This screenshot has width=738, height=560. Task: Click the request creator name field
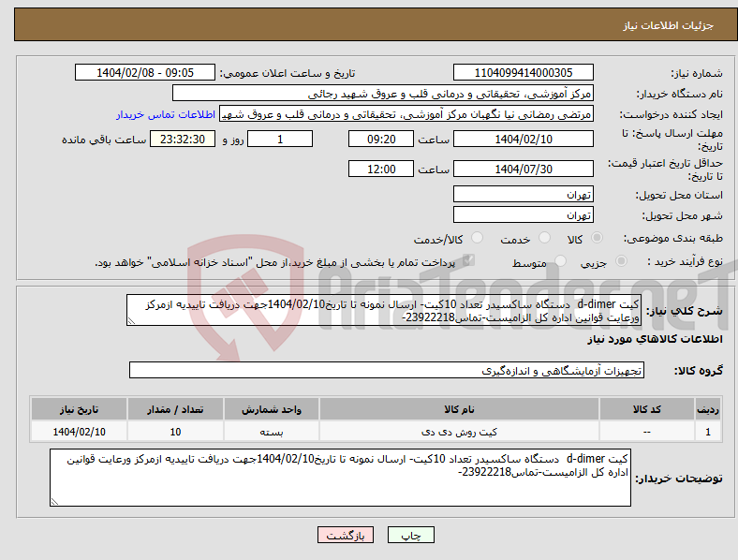[x=406, y=114]
